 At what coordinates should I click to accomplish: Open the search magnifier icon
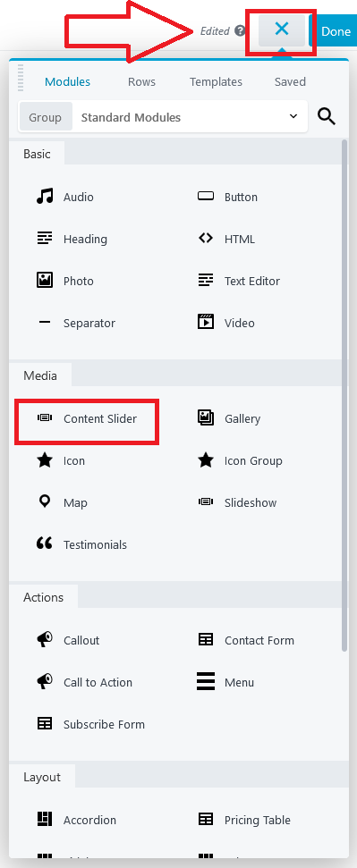coord(327,116)
